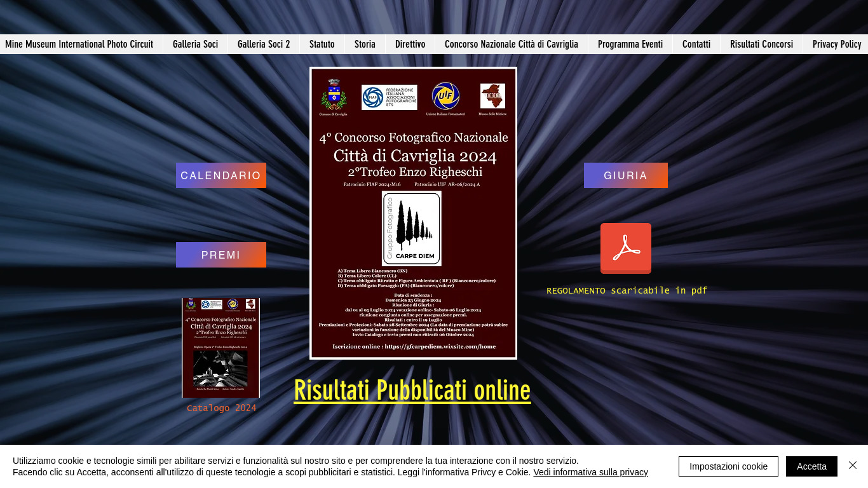View the Risultati Concorsi page
868x488 pixels.
(761, 44)
